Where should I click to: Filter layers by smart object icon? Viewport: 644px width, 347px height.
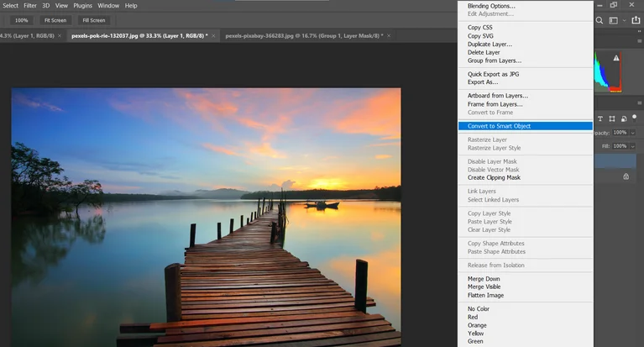624,118
